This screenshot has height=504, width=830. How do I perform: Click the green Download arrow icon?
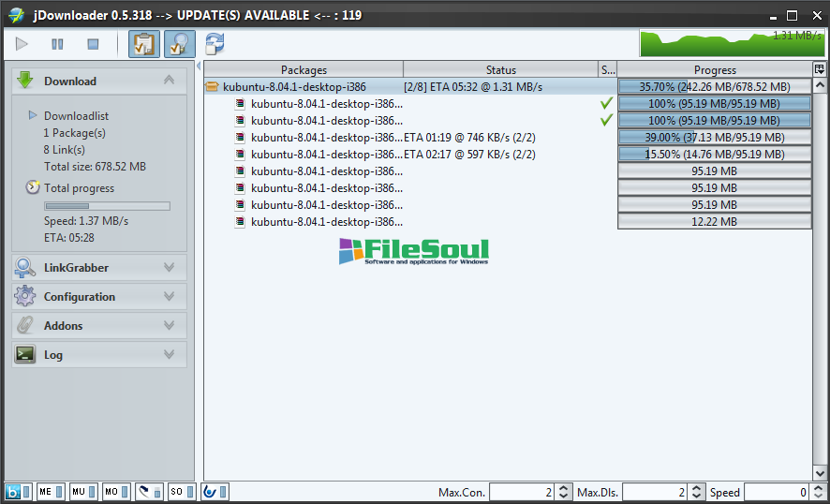tap(25, 81)
